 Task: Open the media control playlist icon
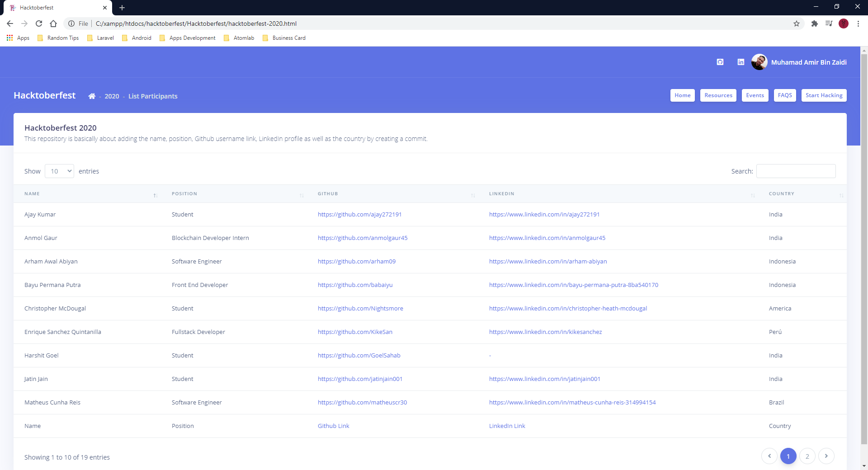pyautogui.click(x=829, y=23)
